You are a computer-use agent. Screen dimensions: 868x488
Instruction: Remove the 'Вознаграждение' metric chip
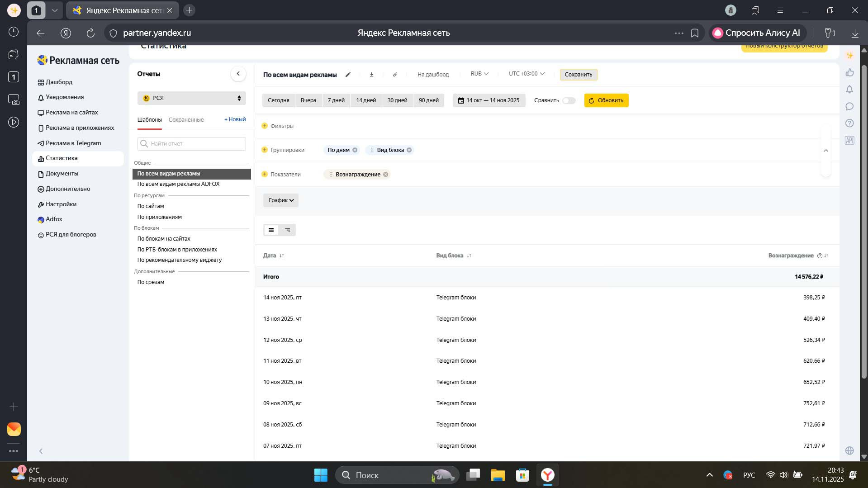click(386, 175)
